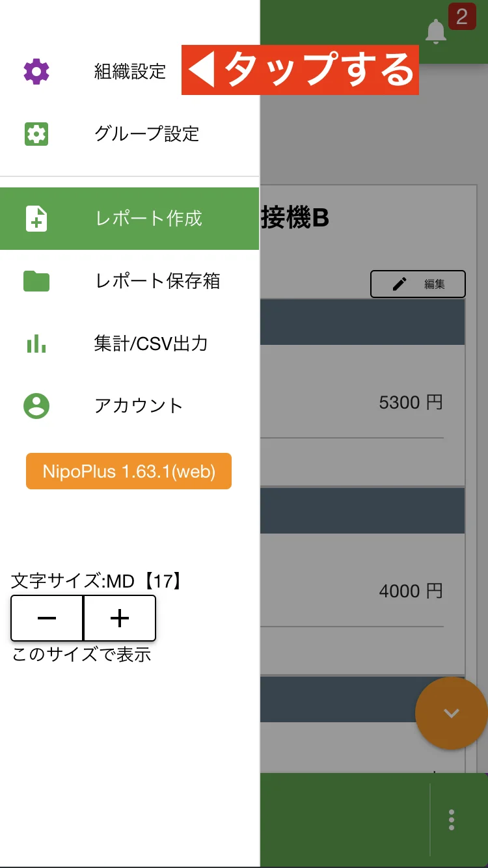Increase font size with plus button
This screenshot has width=488, height=868.
coord(120,618)
